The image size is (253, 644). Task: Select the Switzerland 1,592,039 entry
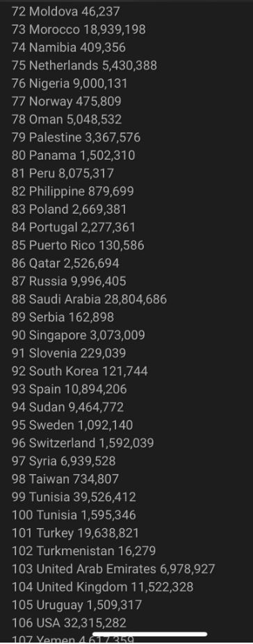(x=83, y=443)
